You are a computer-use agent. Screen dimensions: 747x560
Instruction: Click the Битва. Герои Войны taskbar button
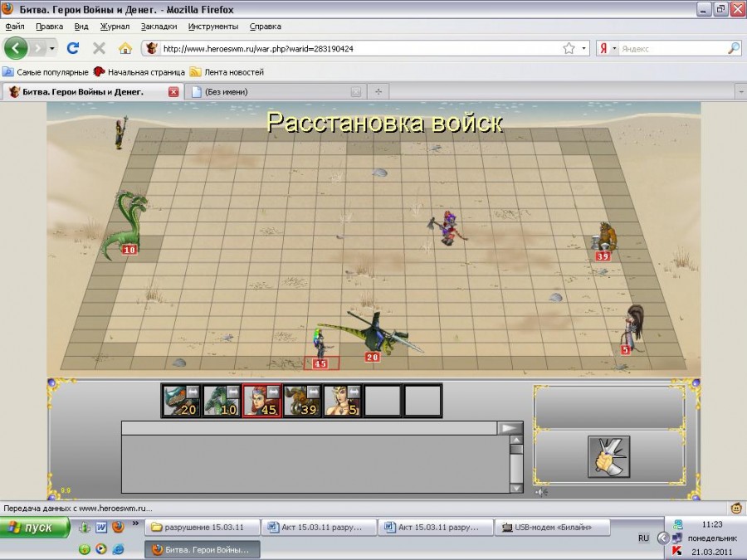[203, 549]
